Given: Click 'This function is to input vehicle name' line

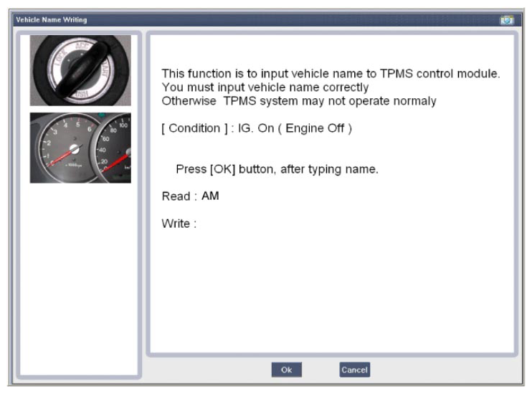Looking at the screenshot, I should click(331, 74).
